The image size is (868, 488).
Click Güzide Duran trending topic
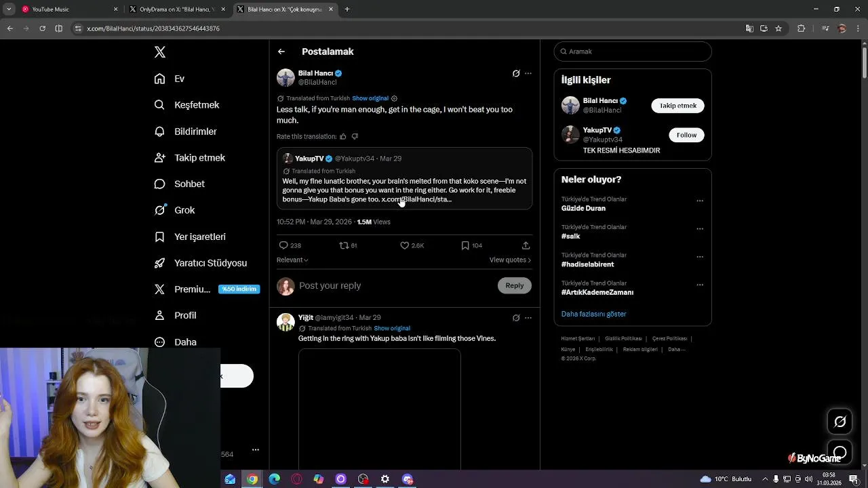pos(583,208)
